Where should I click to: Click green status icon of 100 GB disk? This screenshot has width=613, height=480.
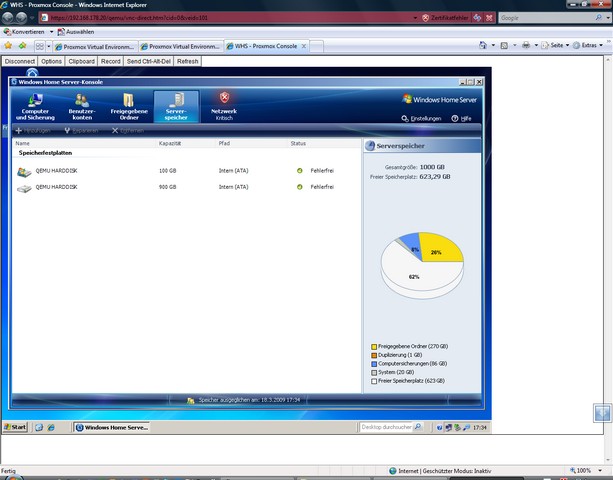coord(299,170)
